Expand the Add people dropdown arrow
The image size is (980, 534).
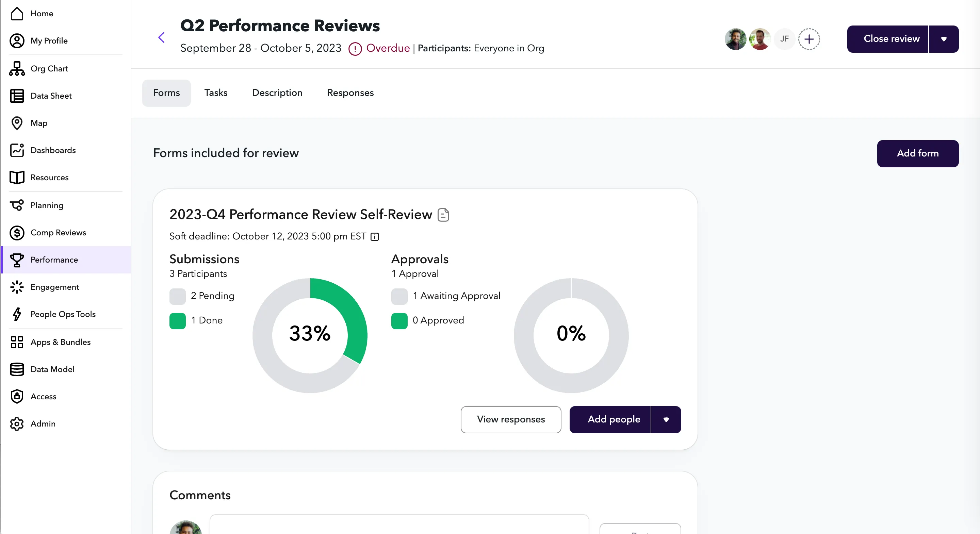tap(666, 419)
